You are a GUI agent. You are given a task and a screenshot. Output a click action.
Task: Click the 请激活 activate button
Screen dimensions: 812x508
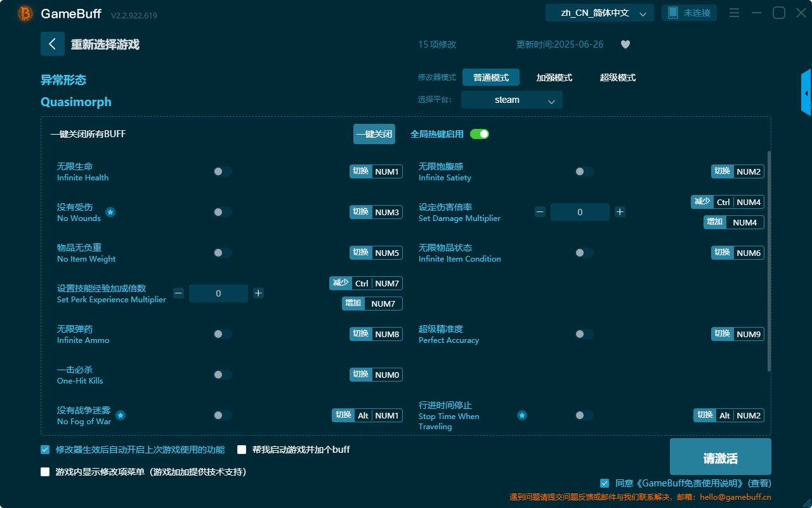721,457
